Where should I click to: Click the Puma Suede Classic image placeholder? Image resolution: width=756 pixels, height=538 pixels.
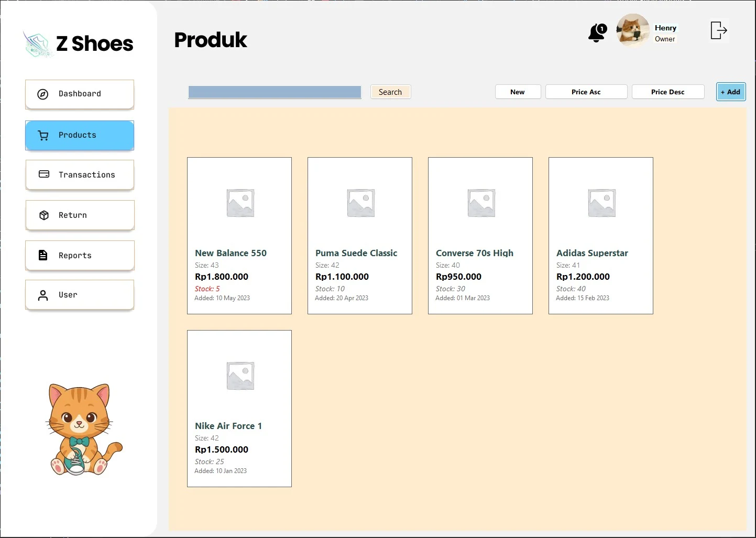click(x=361, y=203)
